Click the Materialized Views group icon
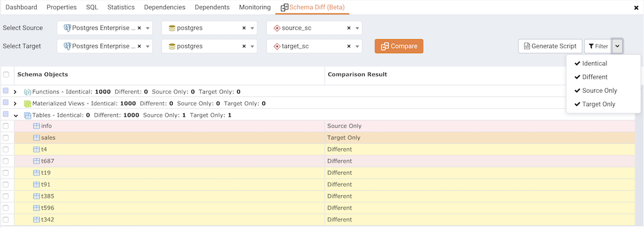 (28, 103)
